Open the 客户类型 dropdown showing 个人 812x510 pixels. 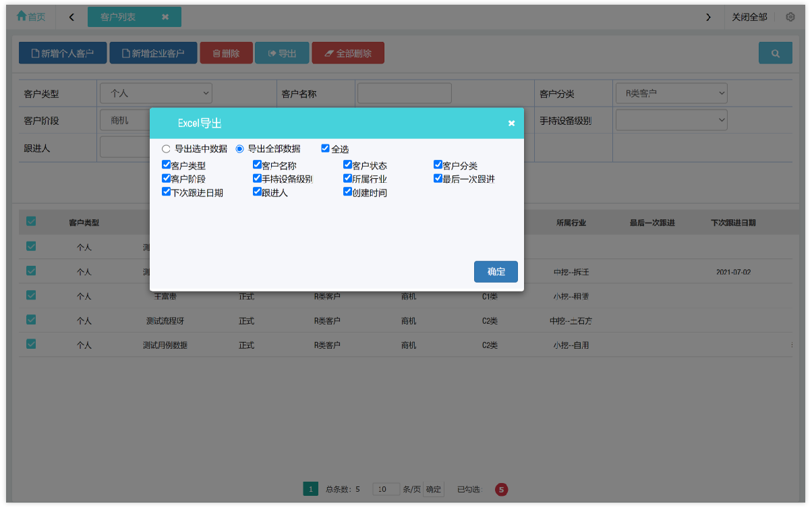coord(156,92)
